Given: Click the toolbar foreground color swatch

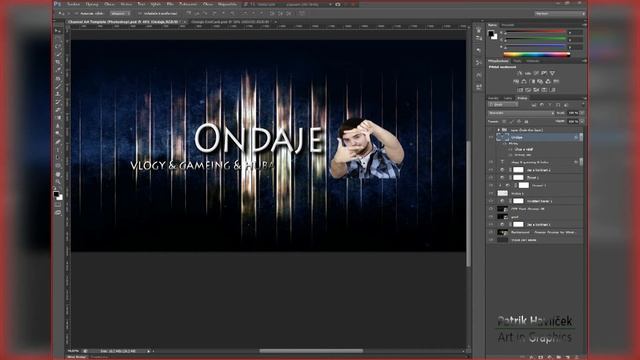Looking at the screenshot, I should coord(56,194).
